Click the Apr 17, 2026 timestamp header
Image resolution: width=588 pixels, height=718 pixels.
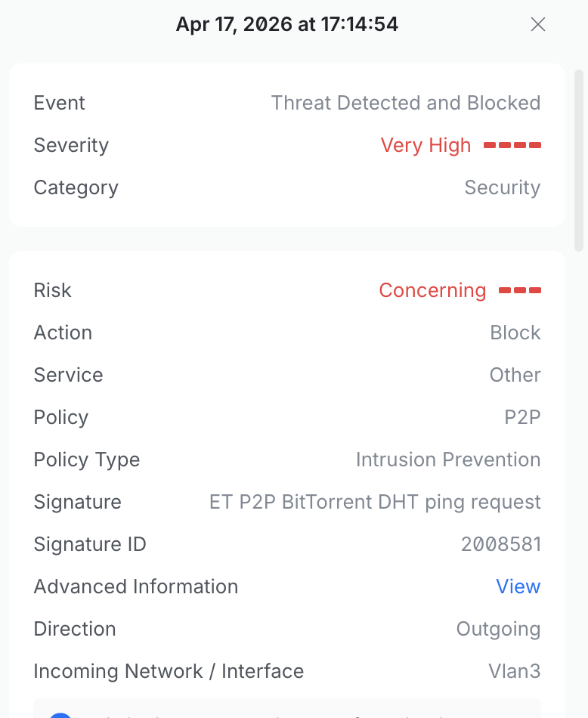point(287,24)
